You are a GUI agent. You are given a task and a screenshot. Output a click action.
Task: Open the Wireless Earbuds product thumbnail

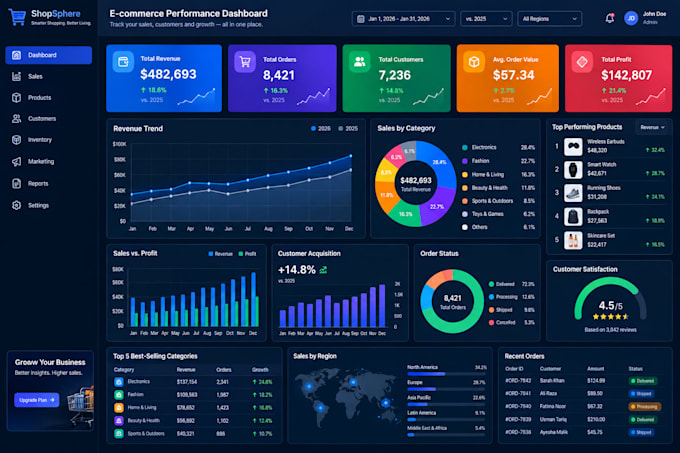click(x=573, y=147)
